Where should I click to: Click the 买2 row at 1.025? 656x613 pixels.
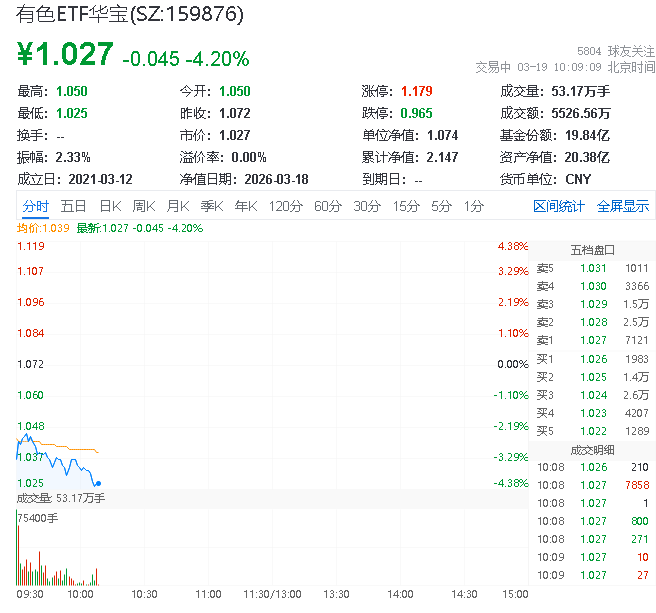592,377
